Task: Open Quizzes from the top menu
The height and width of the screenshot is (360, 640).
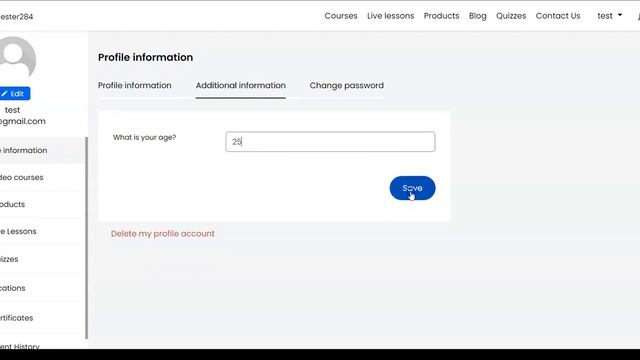Action: (511, 16)
